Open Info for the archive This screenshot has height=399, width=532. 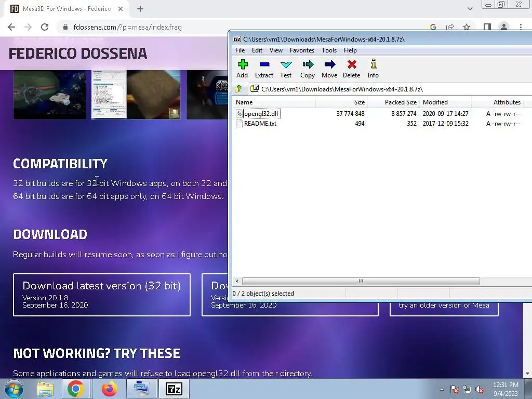point(373,69)
